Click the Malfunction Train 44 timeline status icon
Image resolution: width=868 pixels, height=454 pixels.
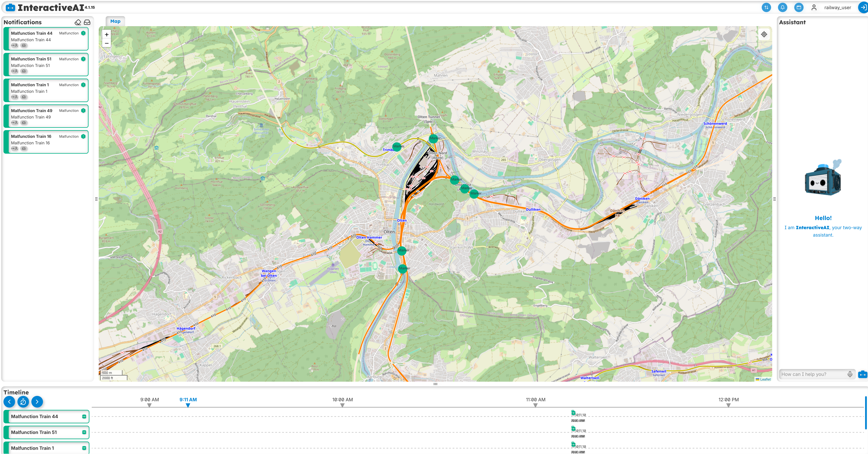(x=84, y=417)
